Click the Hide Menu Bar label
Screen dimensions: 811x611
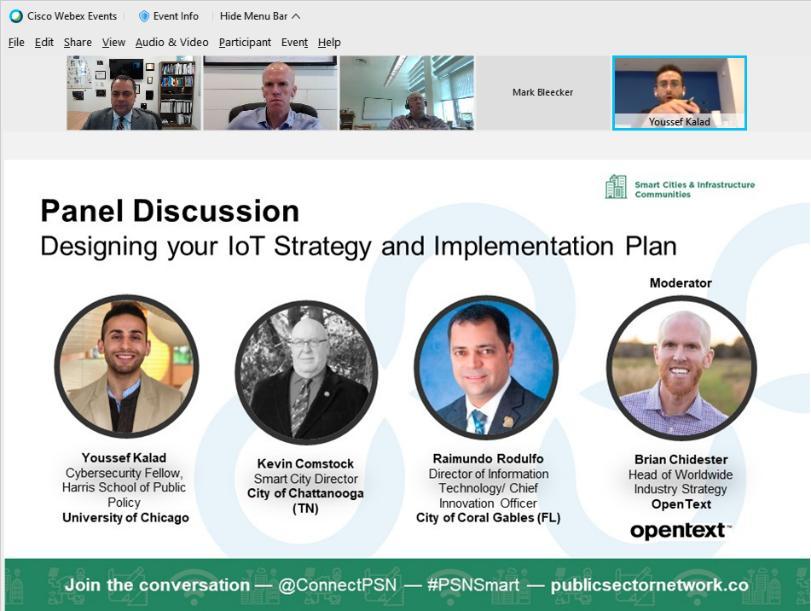coord(253,16)
